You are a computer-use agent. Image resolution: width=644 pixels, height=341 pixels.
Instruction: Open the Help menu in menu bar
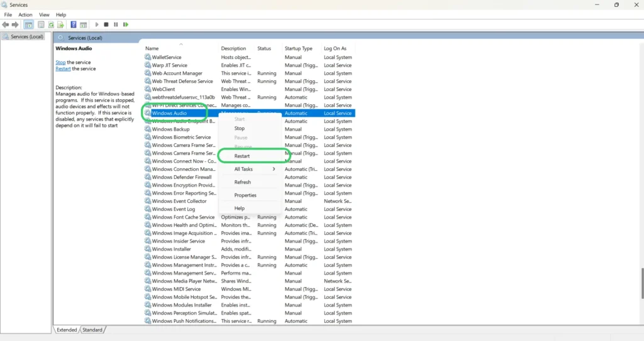[61, 15]
